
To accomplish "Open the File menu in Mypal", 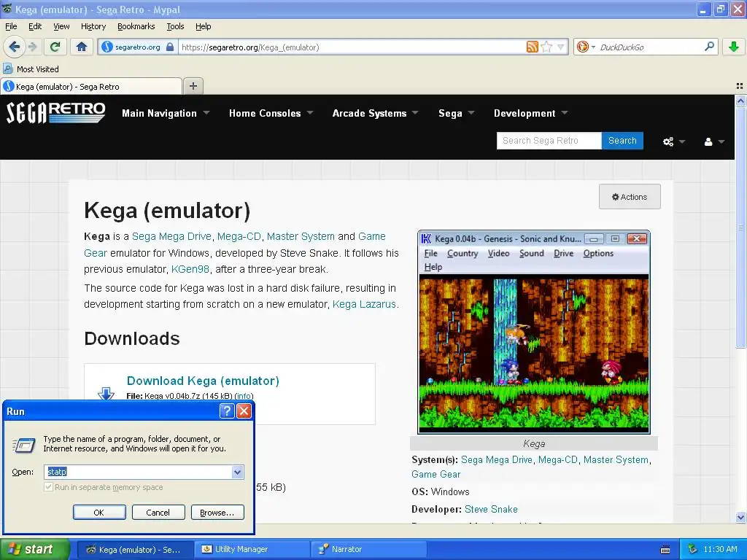I will point(11,26).
